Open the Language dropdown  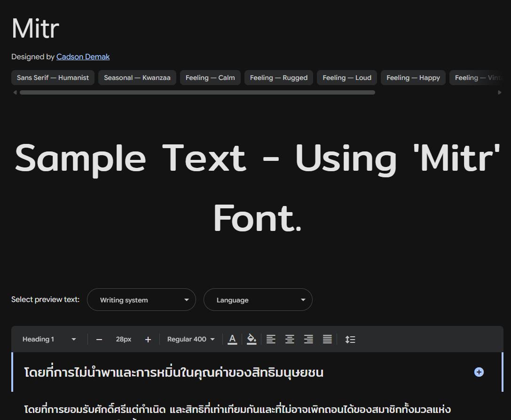click(x=258, y=300)
